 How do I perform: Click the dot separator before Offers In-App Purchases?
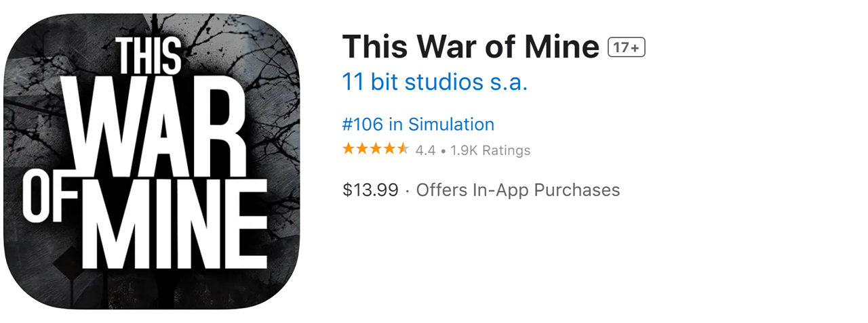coord(407,191)
